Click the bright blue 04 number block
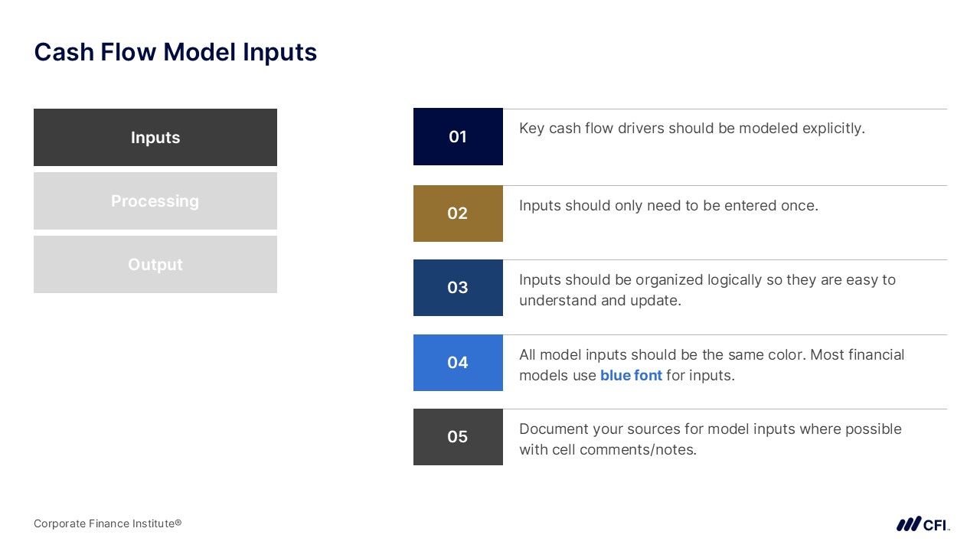Viewport: 980px width, 551px height. point(458,363)
